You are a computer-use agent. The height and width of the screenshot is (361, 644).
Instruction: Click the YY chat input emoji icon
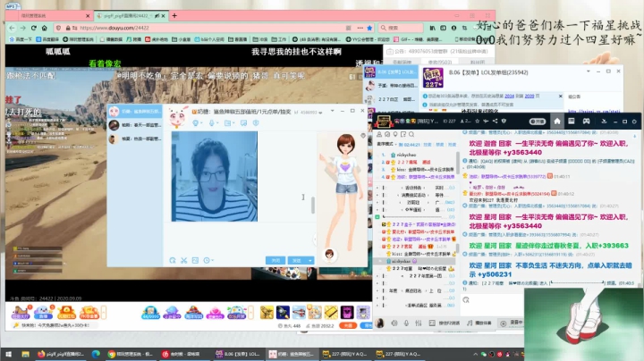[x=466, y=300]
